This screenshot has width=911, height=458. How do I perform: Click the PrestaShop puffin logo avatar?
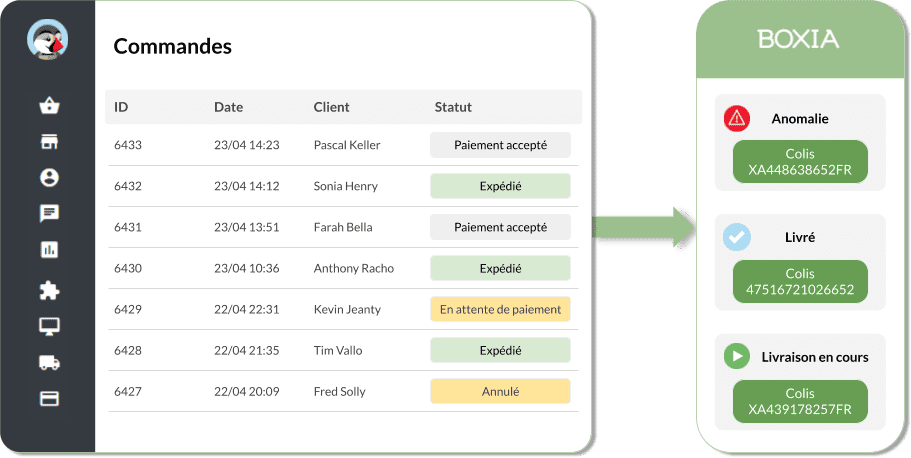(x=48, y=40)
